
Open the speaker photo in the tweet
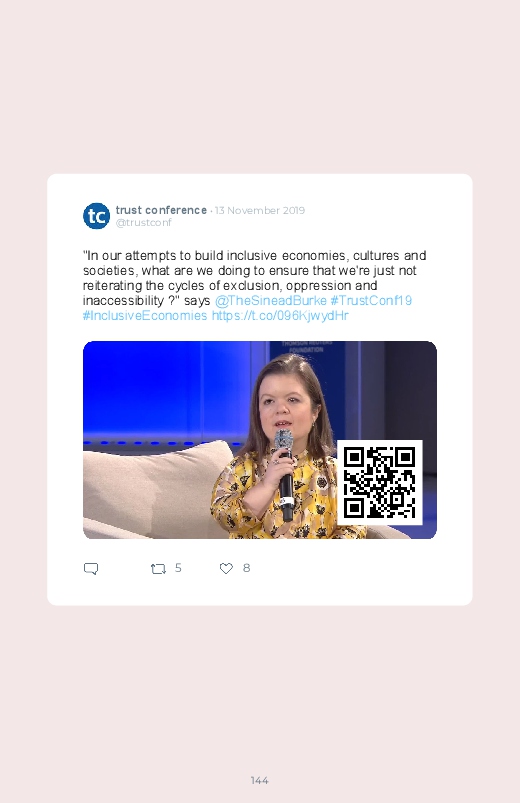coord(260,440)
